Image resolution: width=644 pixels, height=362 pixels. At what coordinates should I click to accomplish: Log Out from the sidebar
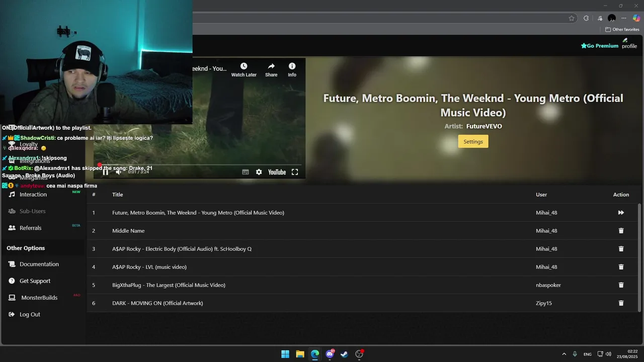30,314
